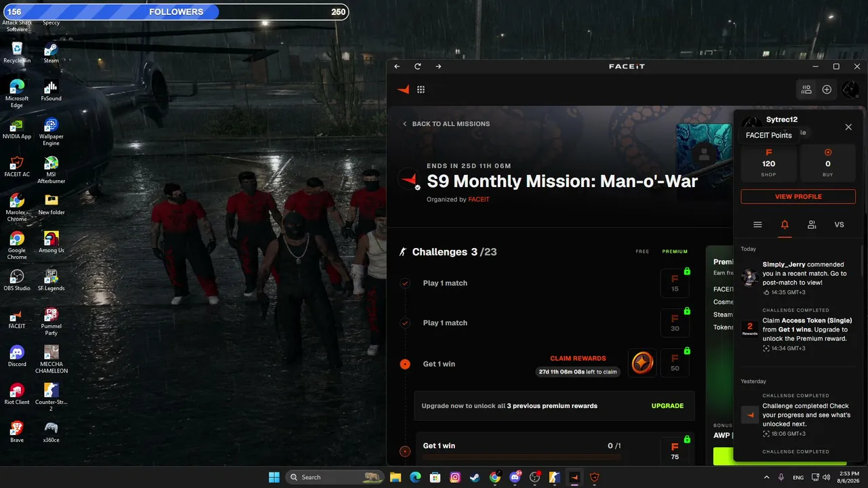Viewport: 868px width, 488px height.
Task: Switch to the menu list tab
Action: 757,225
